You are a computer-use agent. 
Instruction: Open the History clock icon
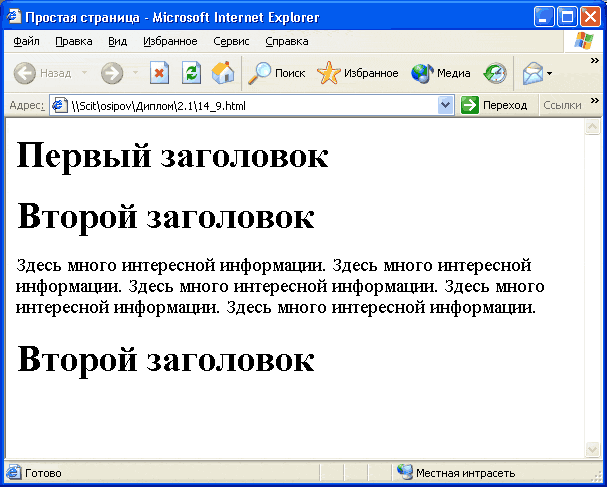[x=495, y=73]
